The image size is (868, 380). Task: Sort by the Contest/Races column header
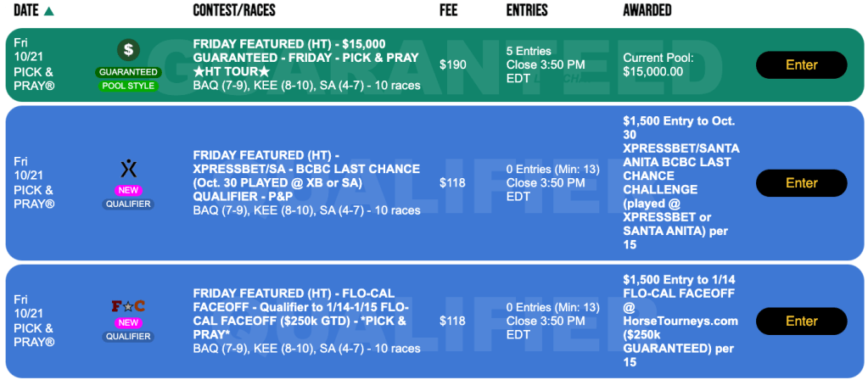234,11
